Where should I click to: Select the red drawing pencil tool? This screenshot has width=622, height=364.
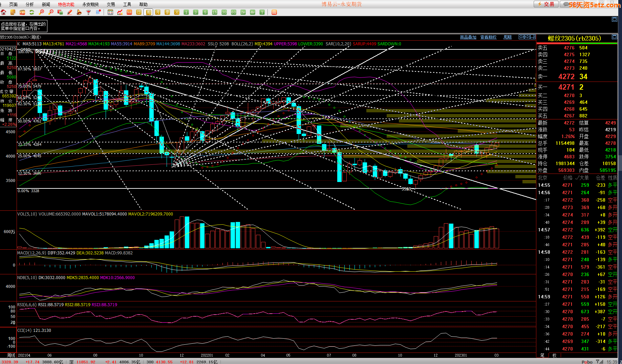70,12
